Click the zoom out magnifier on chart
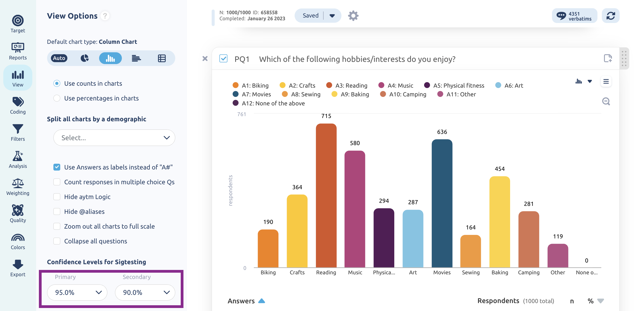Viewport: 644px width, 311px height. point(606,101)
